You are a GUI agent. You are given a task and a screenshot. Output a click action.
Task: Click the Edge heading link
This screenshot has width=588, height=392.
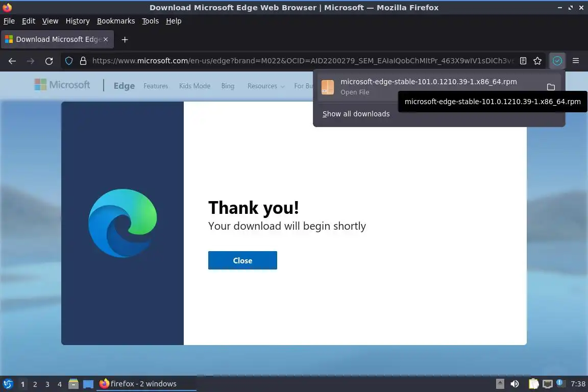tap(124, 86)
